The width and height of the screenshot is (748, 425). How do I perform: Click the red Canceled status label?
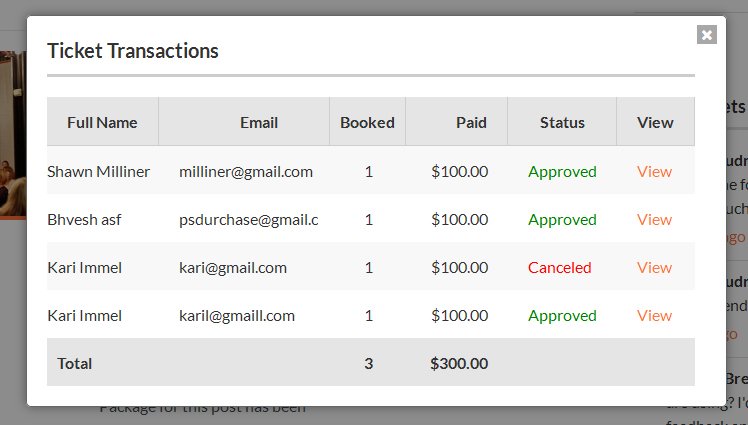click(x=560, y=268)
